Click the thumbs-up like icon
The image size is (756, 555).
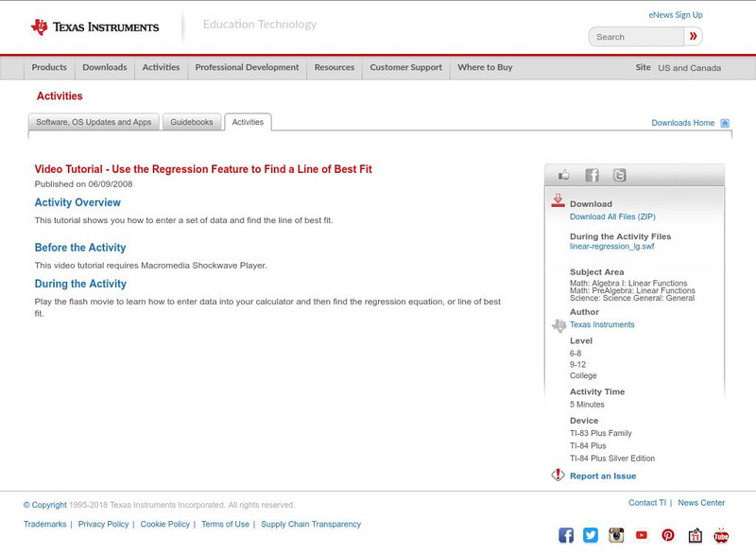click(x=563, y=175)
